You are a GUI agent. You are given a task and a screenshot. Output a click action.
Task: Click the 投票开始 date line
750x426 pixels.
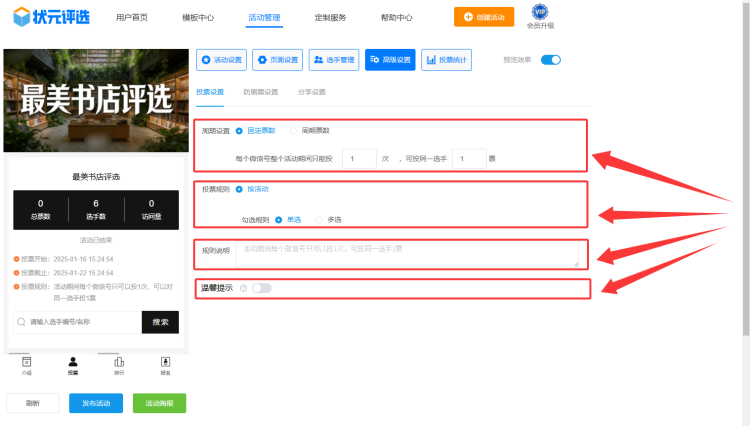[64, 259]
